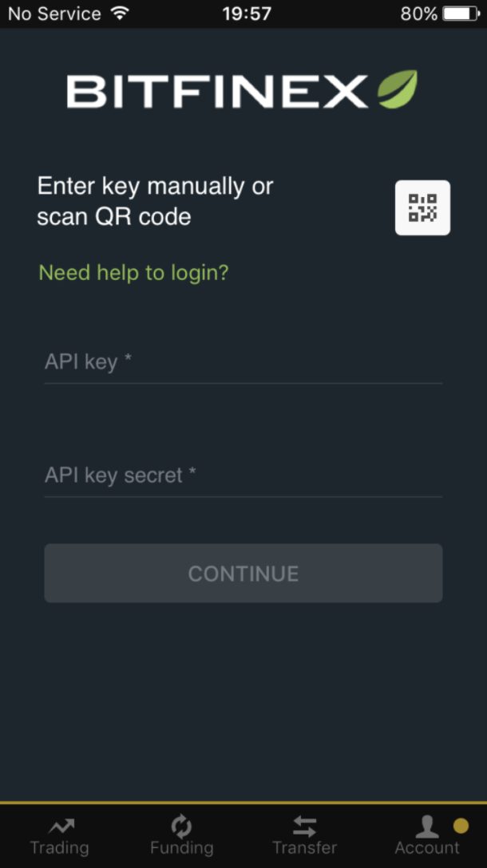Select the Funding circular arrows icon

[x=181, y=827]
